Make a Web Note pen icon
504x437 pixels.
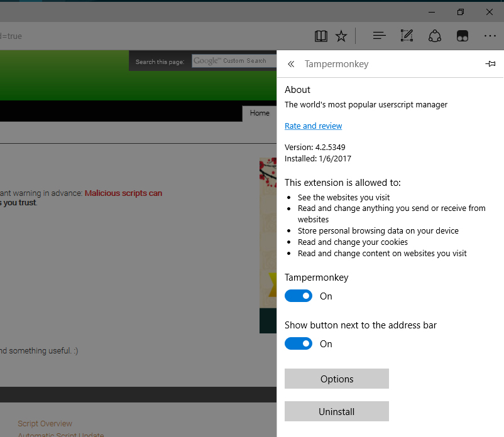[407, 36]
